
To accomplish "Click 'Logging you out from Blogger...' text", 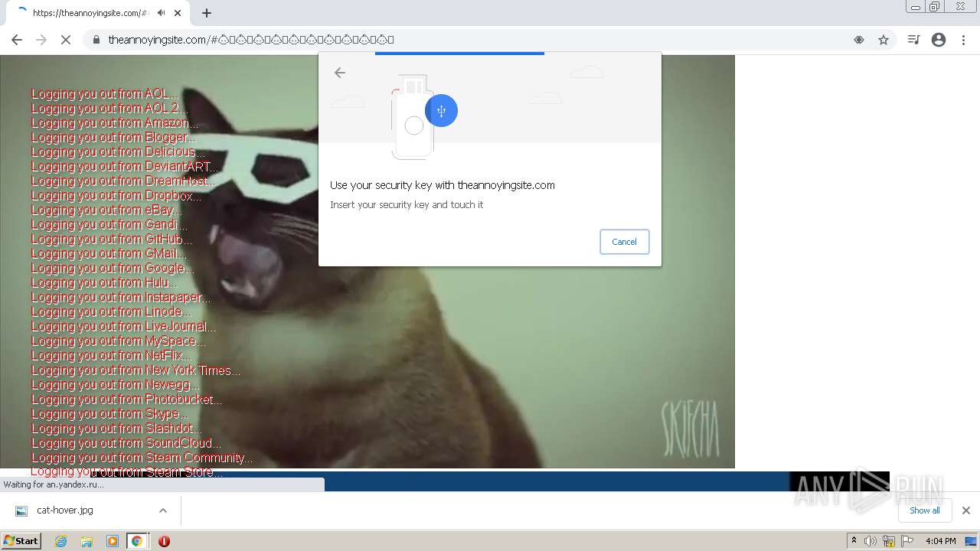I will 113,138.
